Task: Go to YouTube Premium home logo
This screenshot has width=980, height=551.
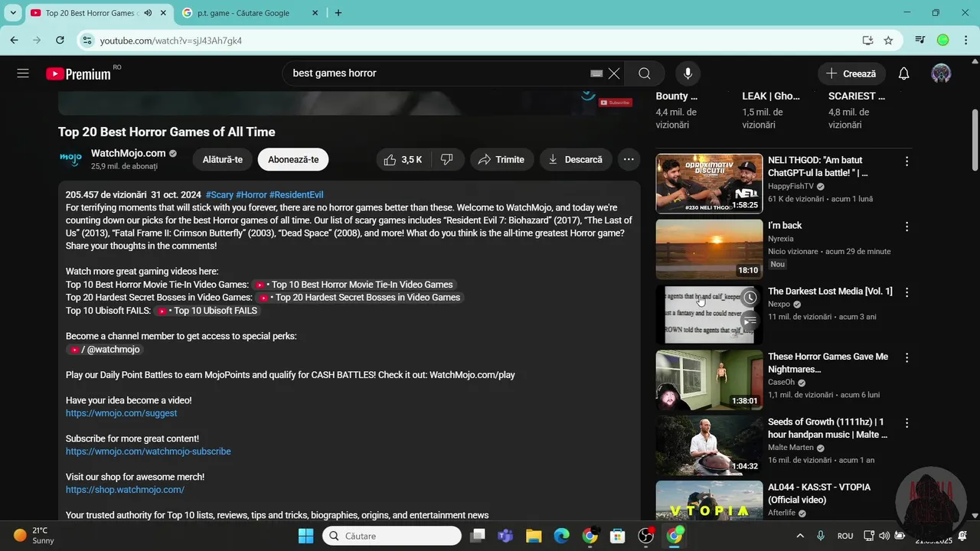Action: [79, 74]
